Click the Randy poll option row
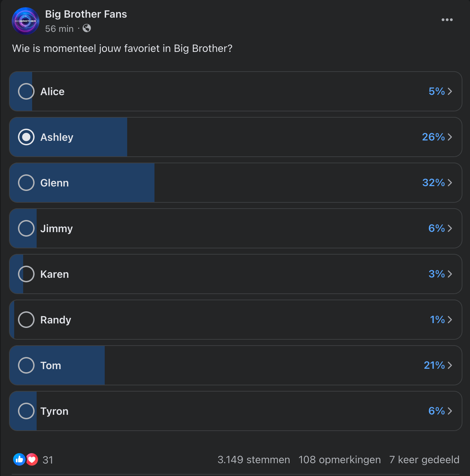 236,320
